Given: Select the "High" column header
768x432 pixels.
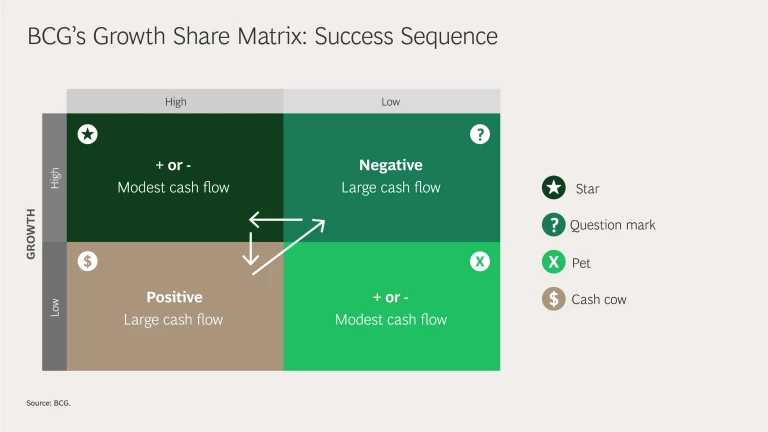Looking at the screenshot, I should coord(175,101).
